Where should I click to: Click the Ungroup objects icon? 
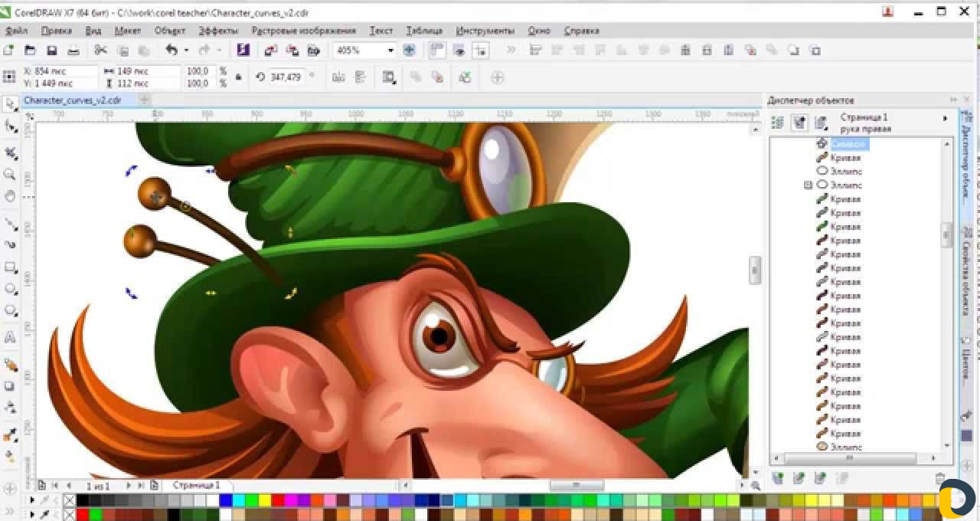(437, 77)
